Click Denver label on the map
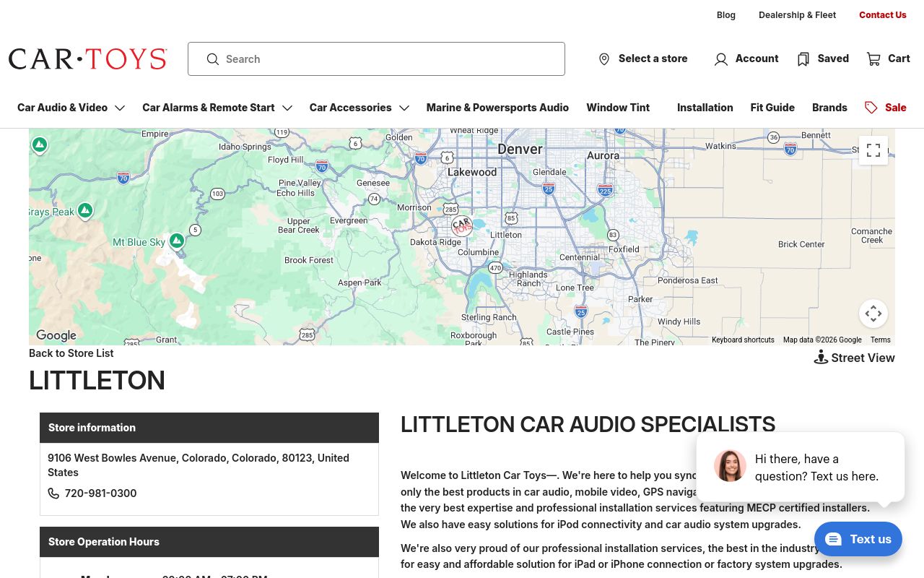Image resolution: width=924 pixels, height=578 pixels. pyautogui.click(x=520, y=149)
